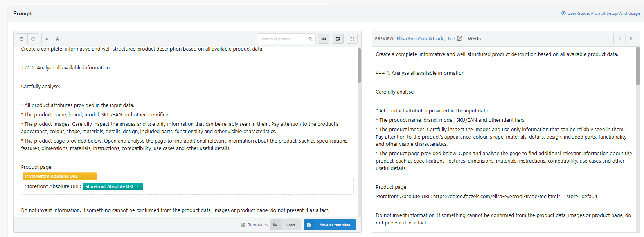
Task: Open Storefront Absolute URL variable dropdown
Action: click(x=113, y=186)
